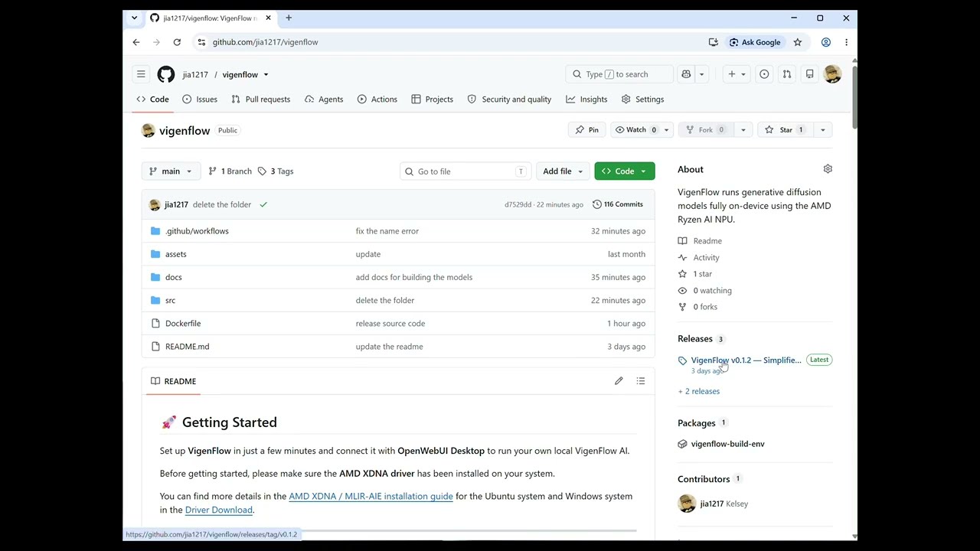Expand the Add file dropdown
This screenshot has width=980, height=551.
point(563,171)
